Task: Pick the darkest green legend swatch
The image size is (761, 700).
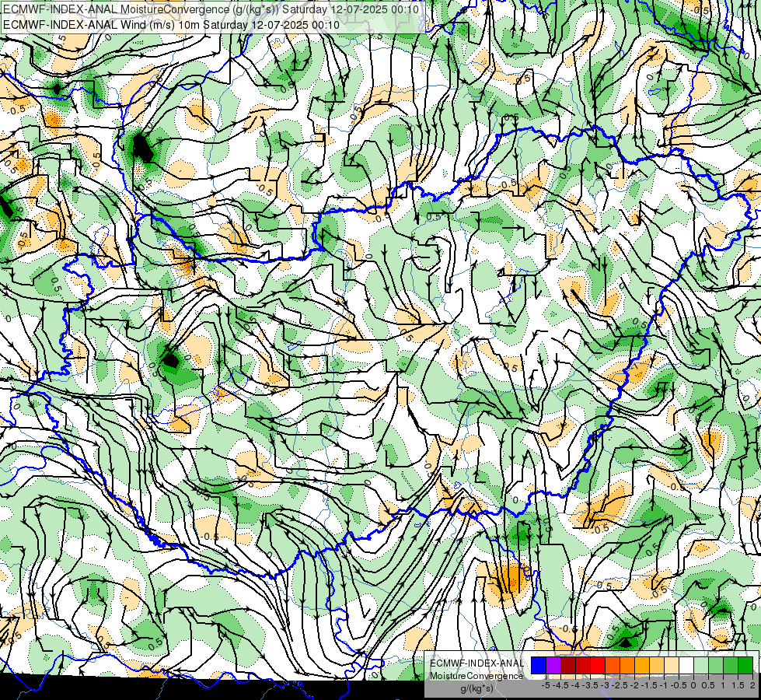Action: [x=745, y=665]
